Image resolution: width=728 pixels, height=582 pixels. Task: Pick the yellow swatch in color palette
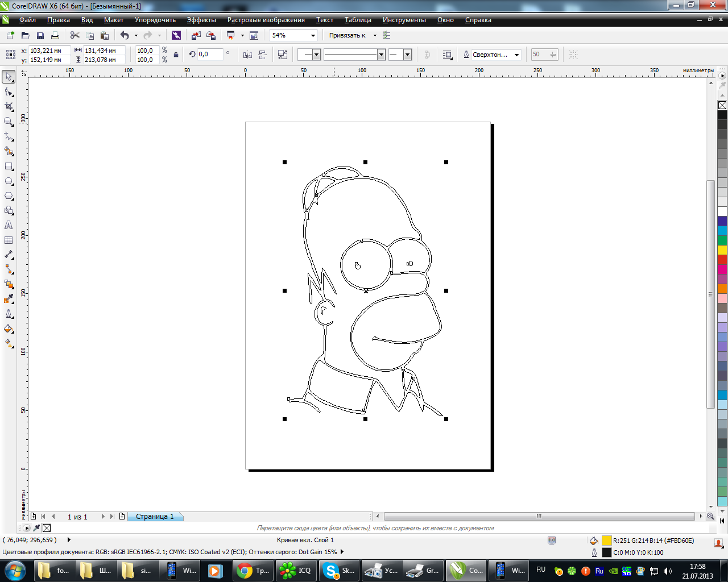(722, 250)
